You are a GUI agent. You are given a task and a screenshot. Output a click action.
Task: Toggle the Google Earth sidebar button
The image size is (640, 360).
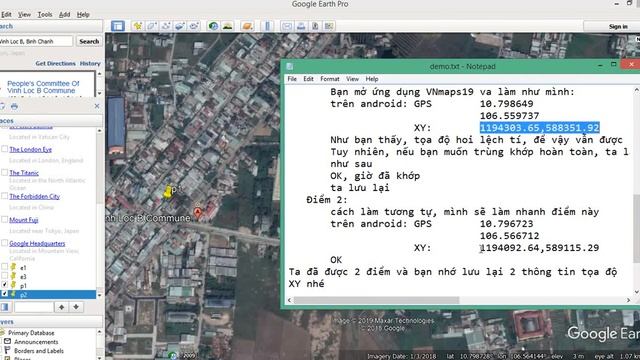[118, 26]
